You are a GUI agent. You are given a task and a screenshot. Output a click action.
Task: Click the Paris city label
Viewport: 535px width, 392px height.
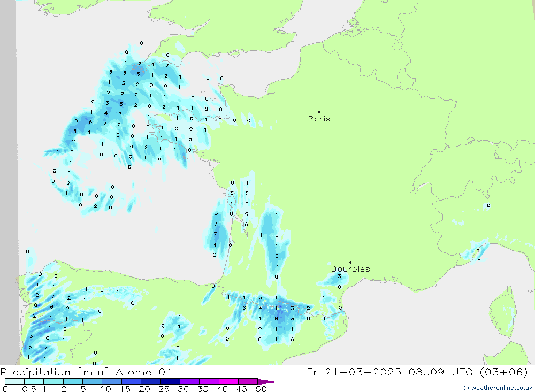tap(319, 119)
